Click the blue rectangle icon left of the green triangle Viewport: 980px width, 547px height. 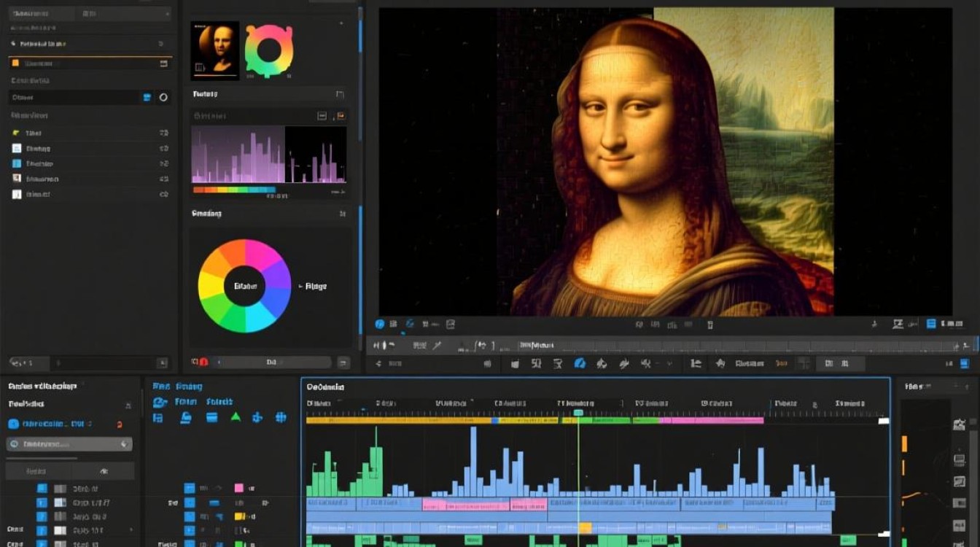pyautogui.click(x=211, y=417)
